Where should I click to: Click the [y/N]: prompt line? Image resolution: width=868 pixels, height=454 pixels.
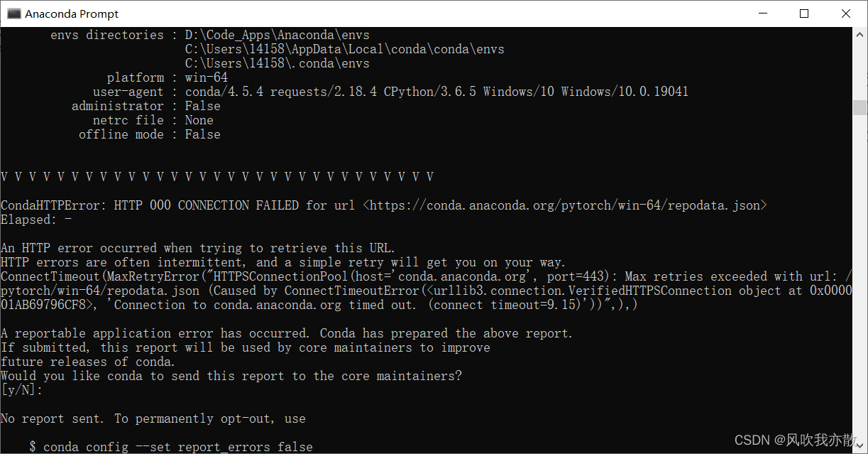coord(22,390)
